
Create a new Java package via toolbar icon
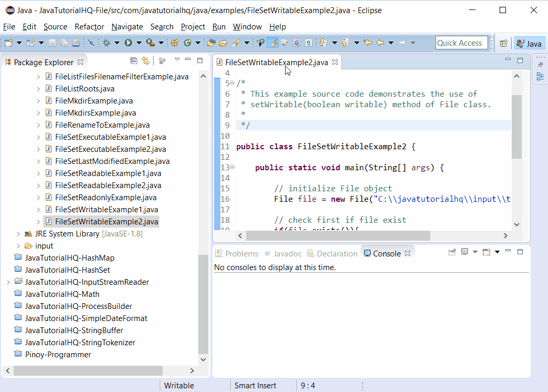point(175,43)
